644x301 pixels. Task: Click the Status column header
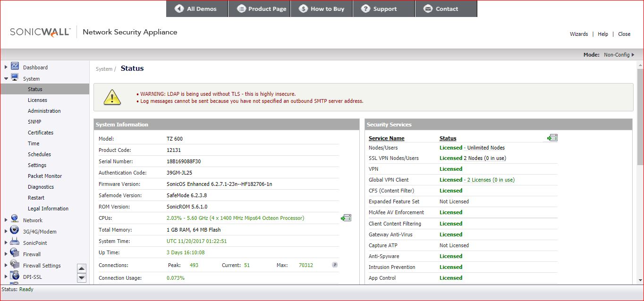coord(448,138)
